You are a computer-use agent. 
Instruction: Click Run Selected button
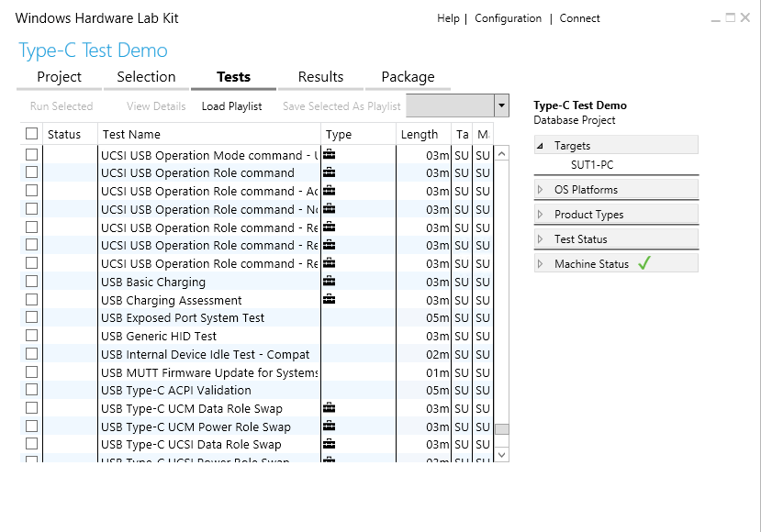click(x=62, y=106)
